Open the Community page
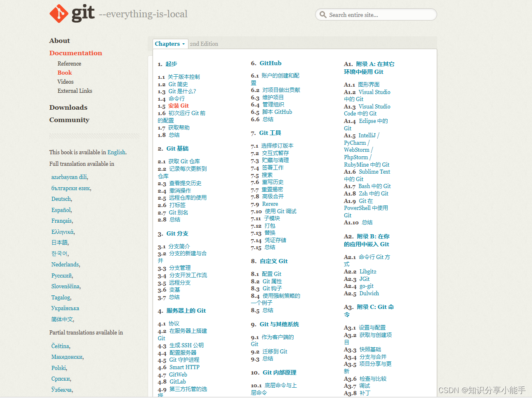Image resolution: width=532 pixels, height=398 pixels. point(69,120)
